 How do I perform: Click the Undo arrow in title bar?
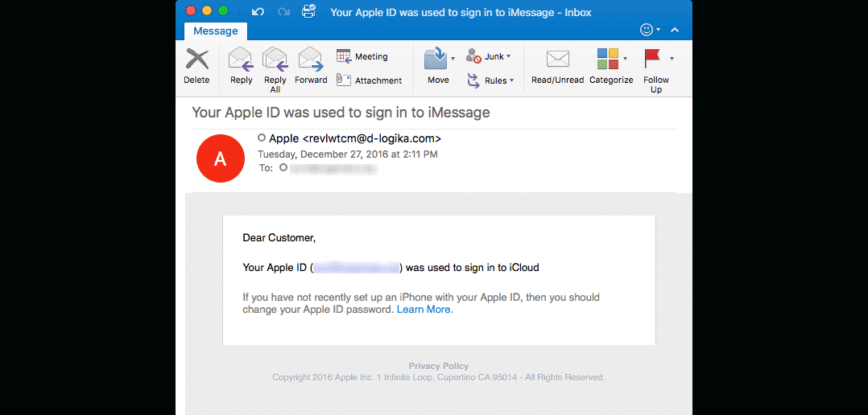(258, 11)
